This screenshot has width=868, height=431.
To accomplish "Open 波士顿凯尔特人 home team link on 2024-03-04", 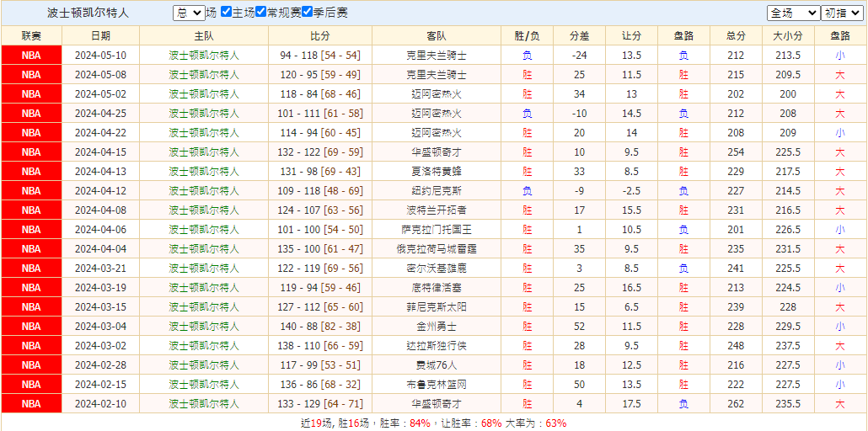I will pos(204,327).
